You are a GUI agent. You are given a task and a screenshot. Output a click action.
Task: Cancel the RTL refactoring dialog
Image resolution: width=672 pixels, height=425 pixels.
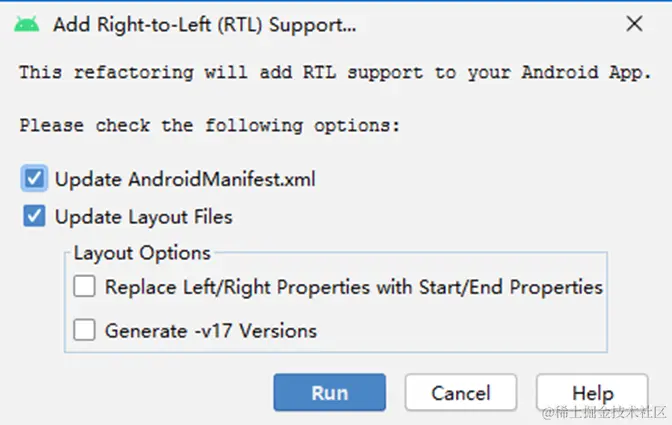point(461,392)
